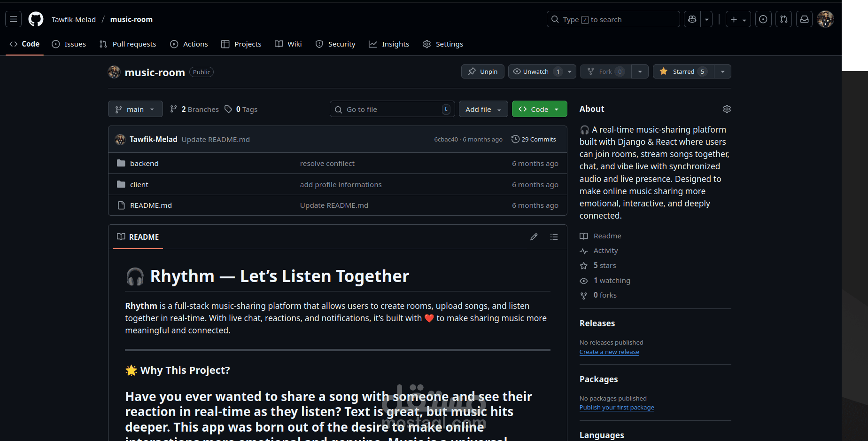Open the Projects tab
Screen dimensions: 868x441
[241, 44]
